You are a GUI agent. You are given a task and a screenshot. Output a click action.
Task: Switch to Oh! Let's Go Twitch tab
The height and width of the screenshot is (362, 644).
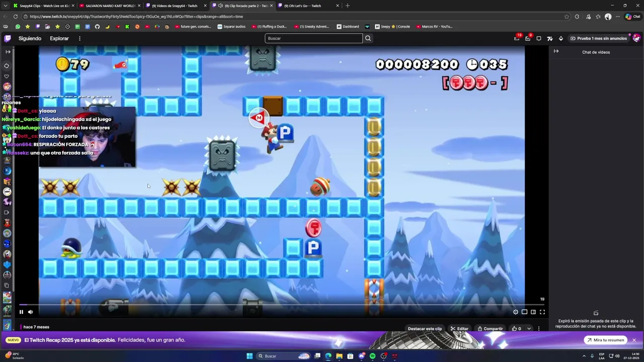(x=309, y=6)
